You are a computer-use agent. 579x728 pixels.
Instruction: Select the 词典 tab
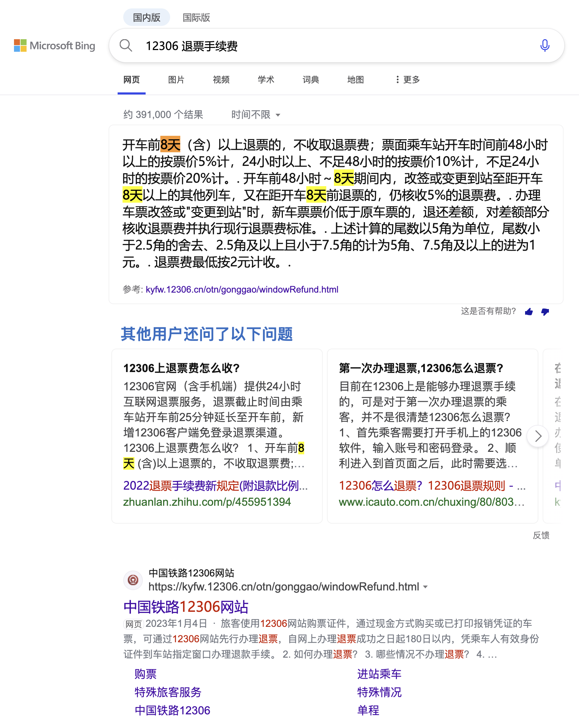[311, 80]
